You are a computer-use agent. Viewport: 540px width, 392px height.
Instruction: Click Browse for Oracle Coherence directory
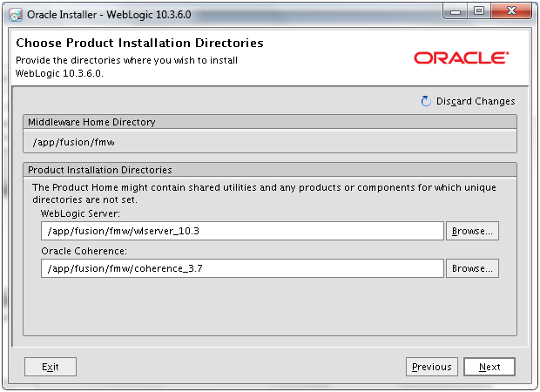coord(472,268)
